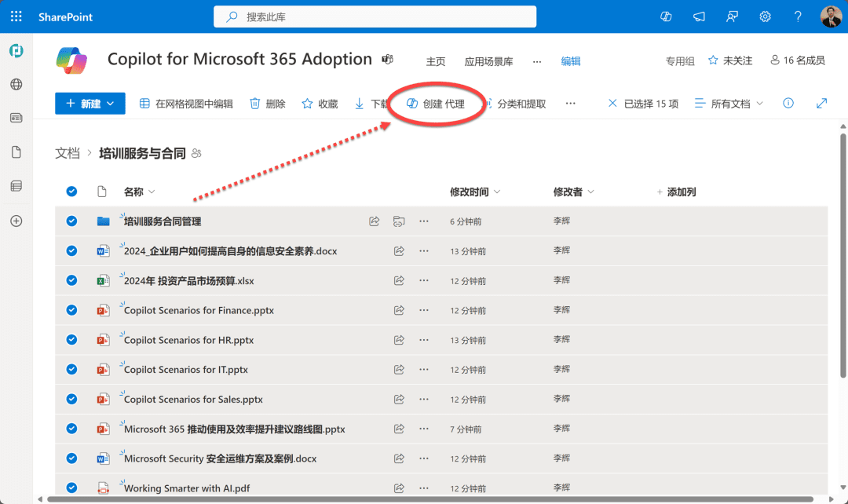Open the 所有文档 view dropdown
The image size is (848, 504).
(729, 104)
